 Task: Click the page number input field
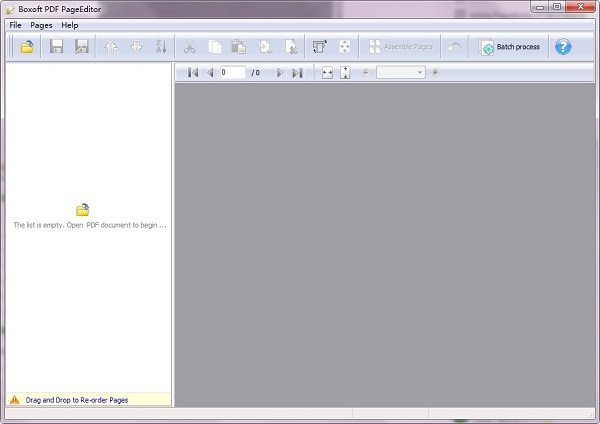pos(232,73)
